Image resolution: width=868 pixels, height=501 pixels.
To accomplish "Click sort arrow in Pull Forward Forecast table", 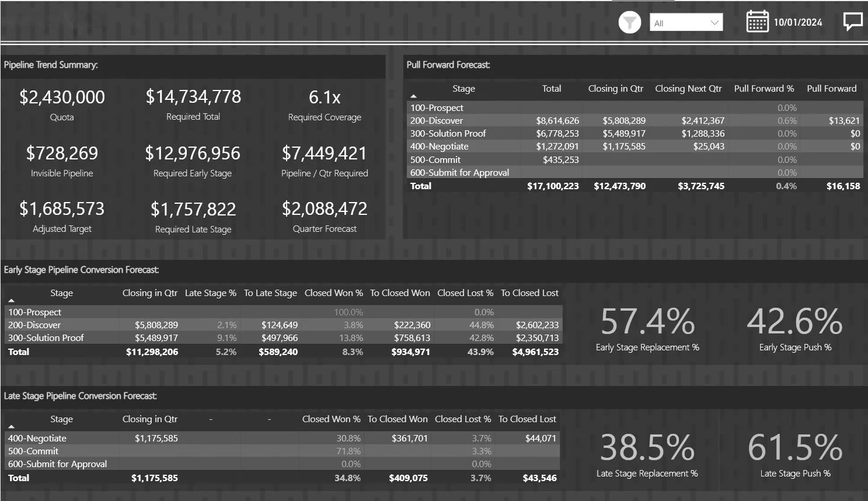I will tap(413, 96).
